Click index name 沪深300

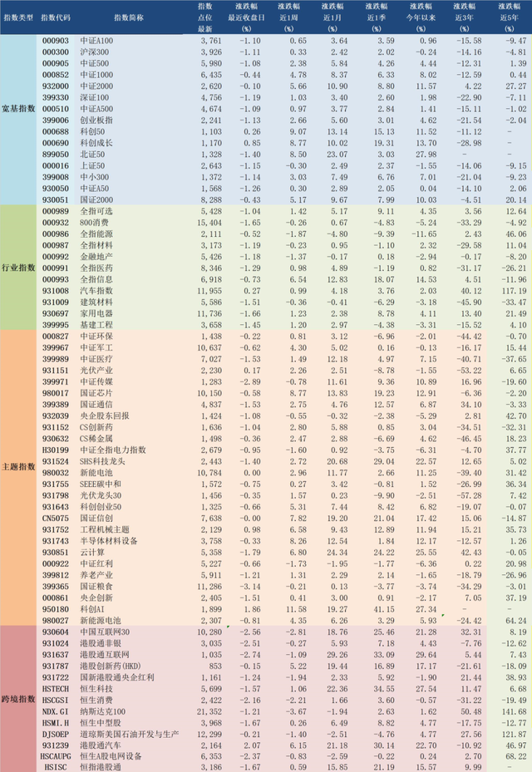pyautogui.click(x=95, y=52)
